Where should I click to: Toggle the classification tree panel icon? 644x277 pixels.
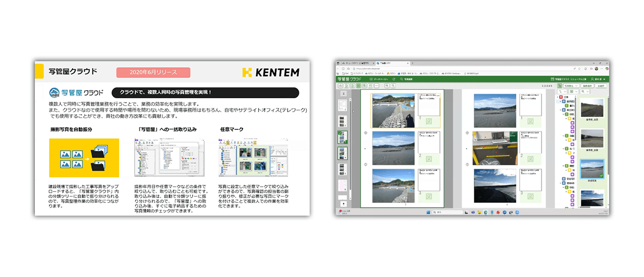(560, 86)
